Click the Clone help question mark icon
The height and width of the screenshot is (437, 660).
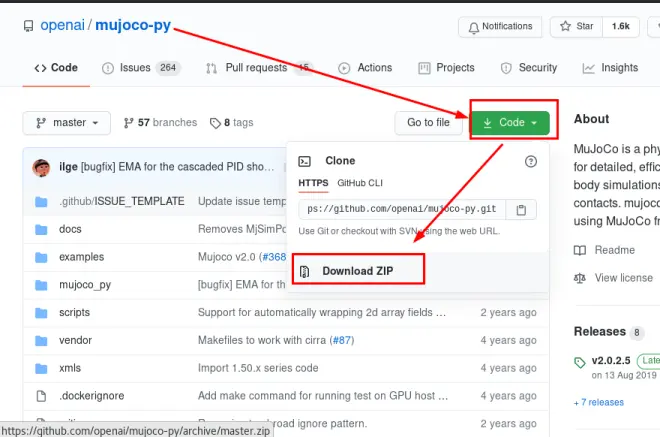pos(531,161)
